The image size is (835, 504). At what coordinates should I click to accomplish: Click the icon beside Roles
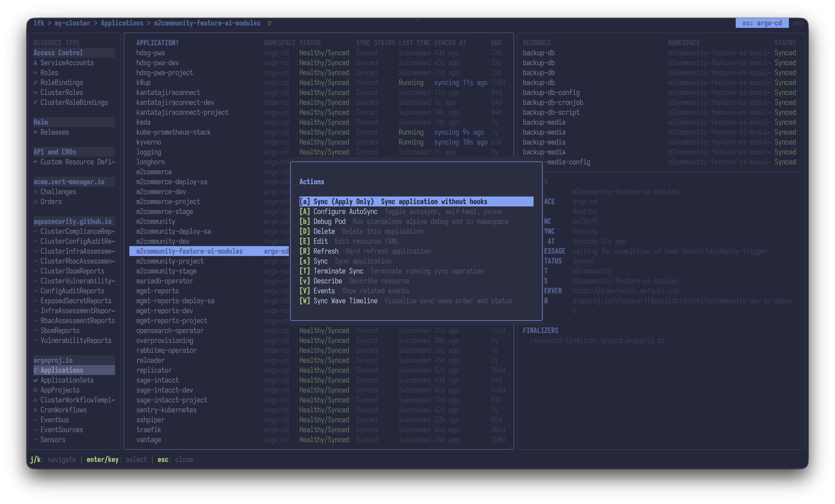35,73
